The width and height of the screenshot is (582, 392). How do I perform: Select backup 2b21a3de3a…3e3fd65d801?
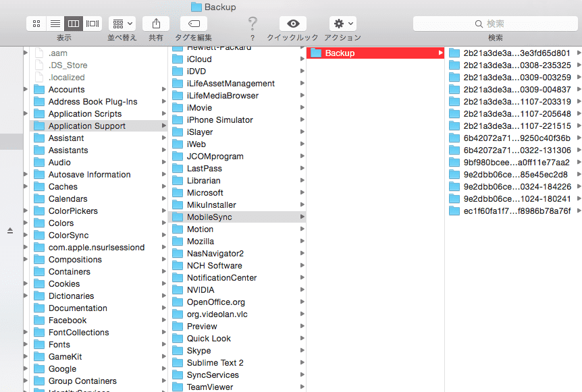pyautogui.click(x=514, y=53)
